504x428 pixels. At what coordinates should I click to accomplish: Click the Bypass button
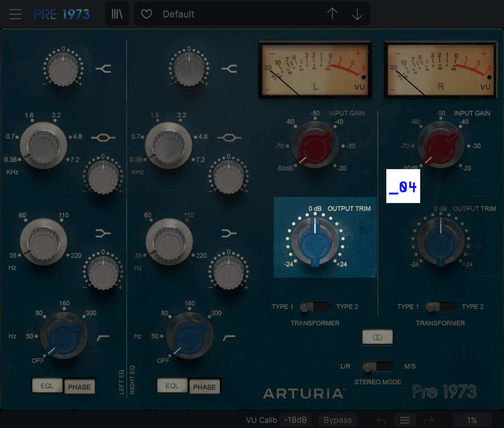[x=337, y=420]
